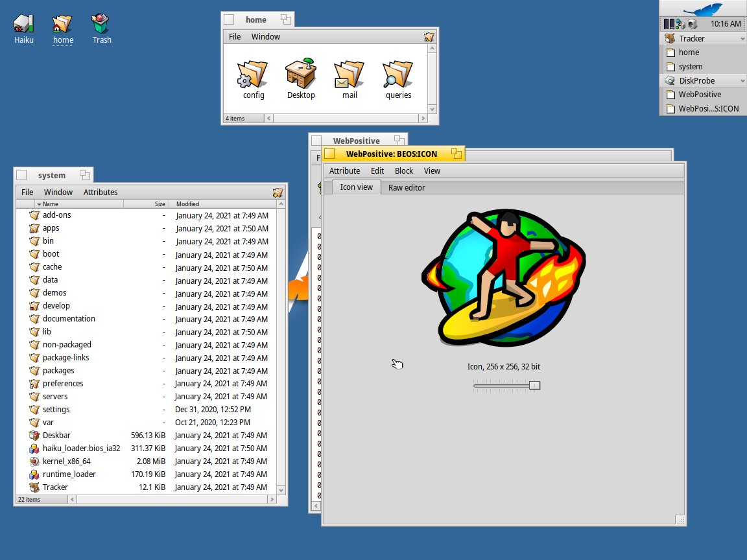Switch to system window in Deskbar

[x=703, y=67]
